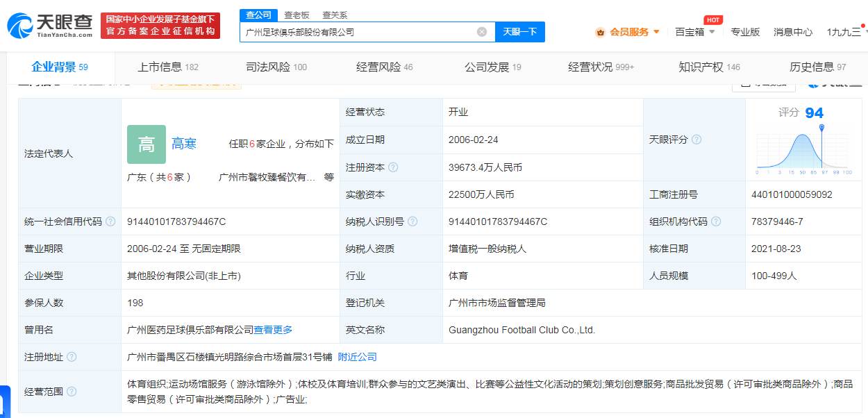Open the 上市信息 tab
Viewport: 868px width, 418px height.
tap(168, 67)
